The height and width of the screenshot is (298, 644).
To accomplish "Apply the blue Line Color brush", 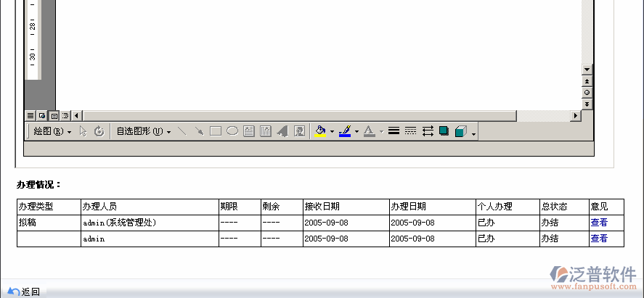I will (345, 131).
